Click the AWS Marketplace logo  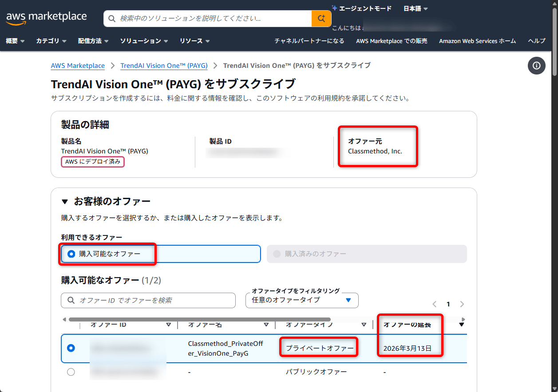pyautogui.click(x=46, y=18)
